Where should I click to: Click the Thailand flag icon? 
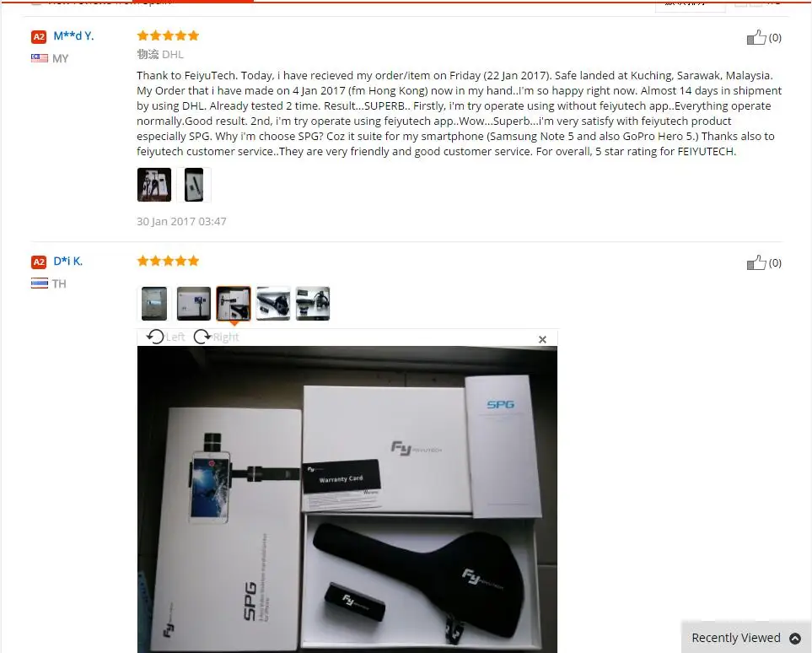40,283
